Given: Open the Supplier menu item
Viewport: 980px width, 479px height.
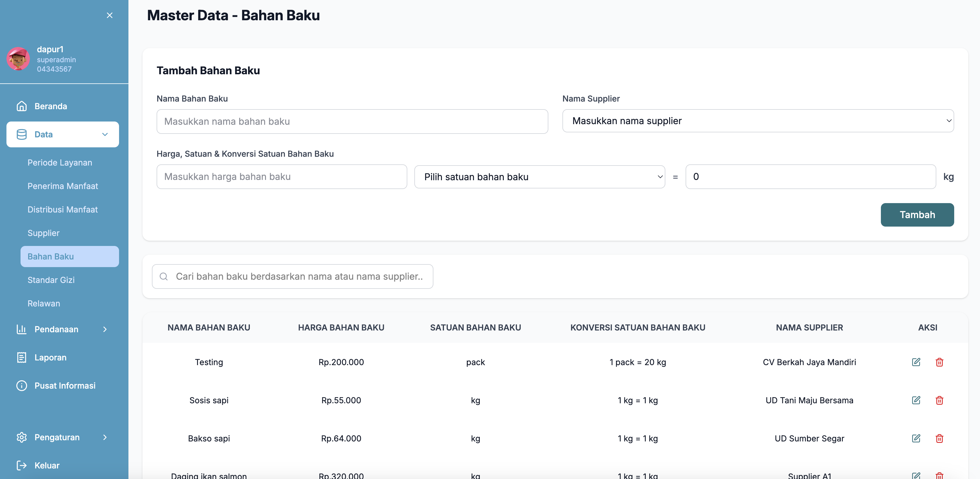Looking at the screenshot, I should (43, 233).
